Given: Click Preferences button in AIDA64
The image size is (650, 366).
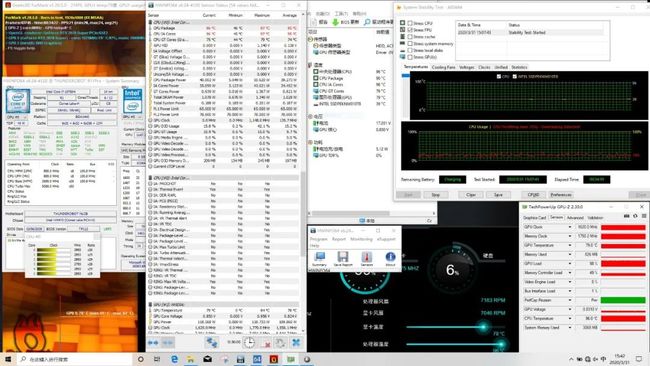Looking at the screenshot, I should (x=561, y=195).
